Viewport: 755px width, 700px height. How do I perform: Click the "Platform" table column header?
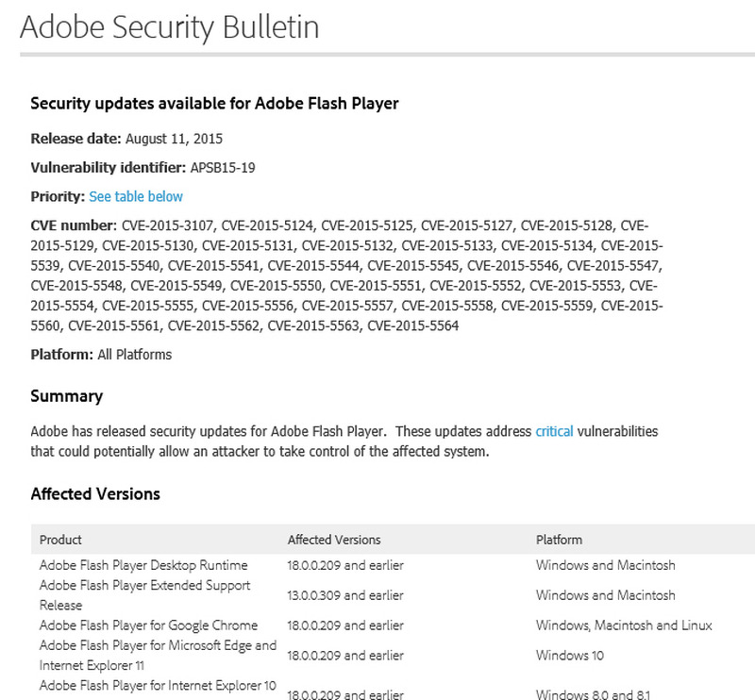coord(559,540)
